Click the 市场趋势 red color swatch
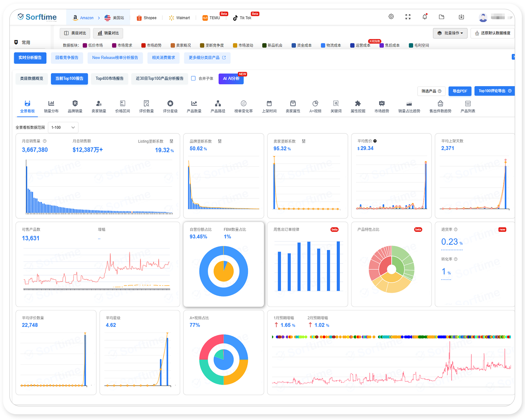The height and width of the screenshot is (420, 525). [143, 45]
